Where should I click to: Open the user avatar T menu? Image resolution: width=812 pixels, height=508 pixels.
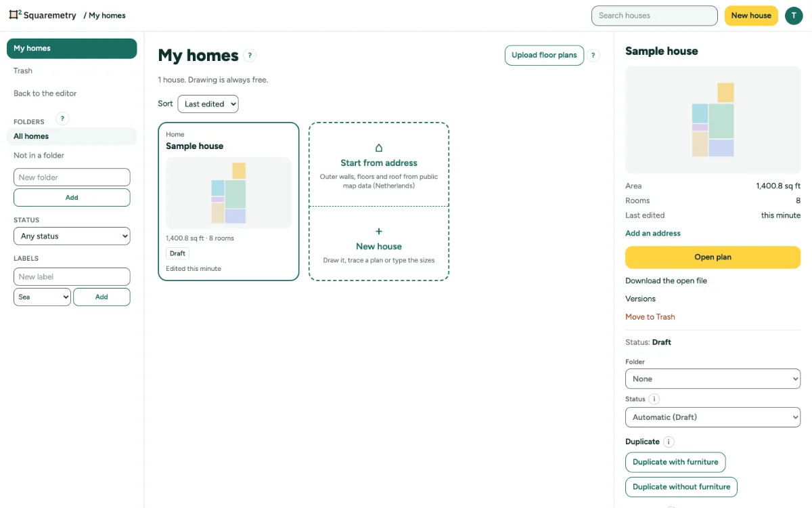point(794,16)
